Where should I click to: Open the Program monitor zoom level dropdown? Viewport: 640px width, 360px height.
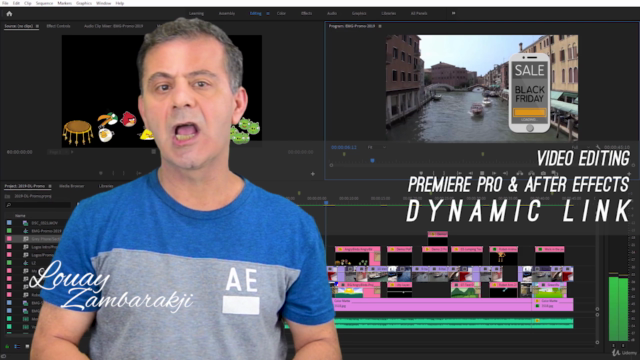(376, 147)
